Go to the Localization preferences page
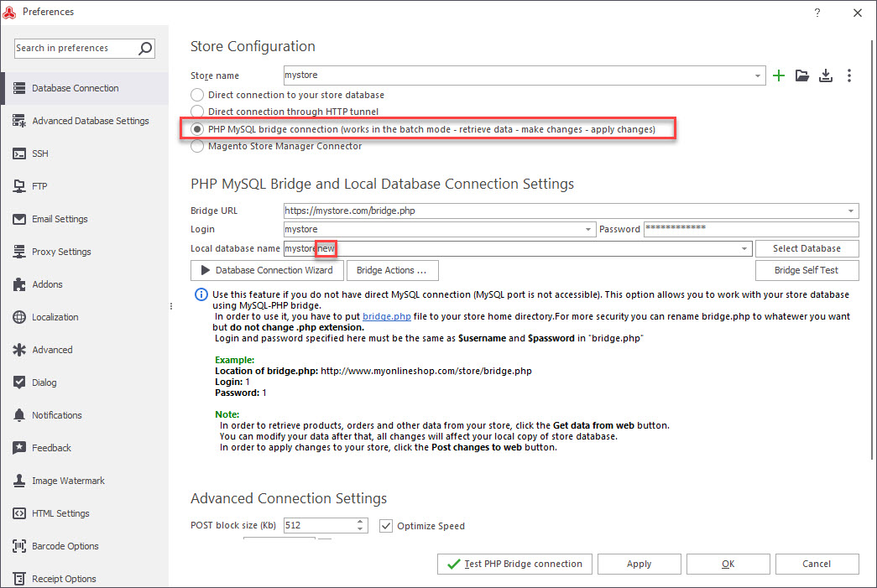Screen dimensions: 877x588 [85, 317]
